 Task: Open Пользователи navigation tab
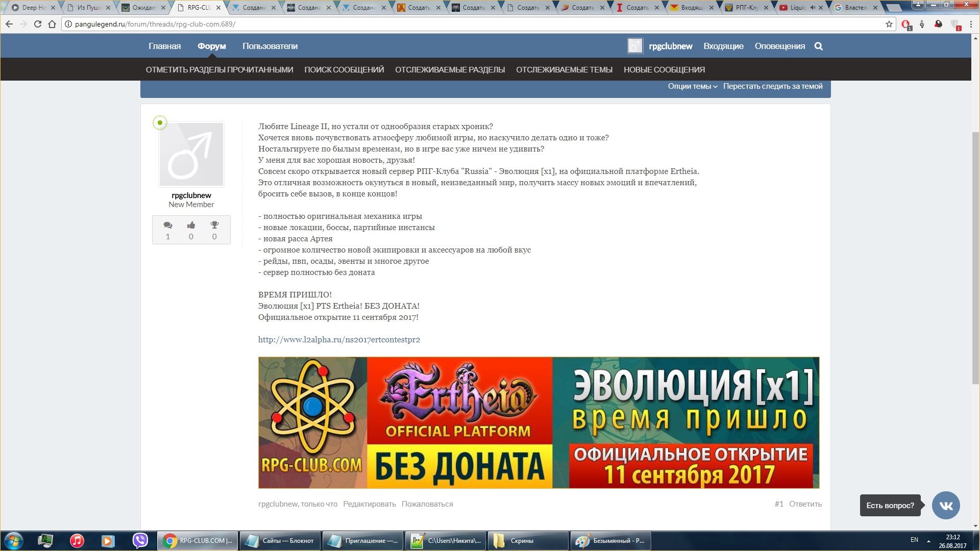point(270,46)
